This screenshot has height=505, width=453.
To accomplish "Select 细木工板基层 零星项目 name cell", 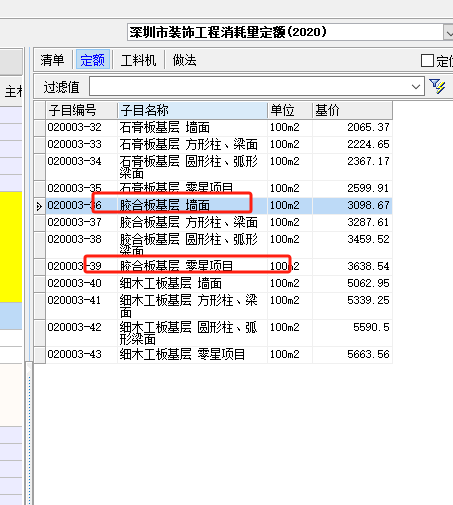I will coord(192,355).
